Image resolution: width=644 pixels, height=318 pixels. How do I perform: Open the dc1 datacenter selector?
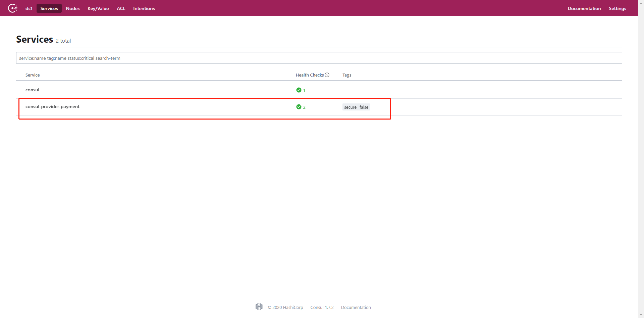click(x=29, y=8)
